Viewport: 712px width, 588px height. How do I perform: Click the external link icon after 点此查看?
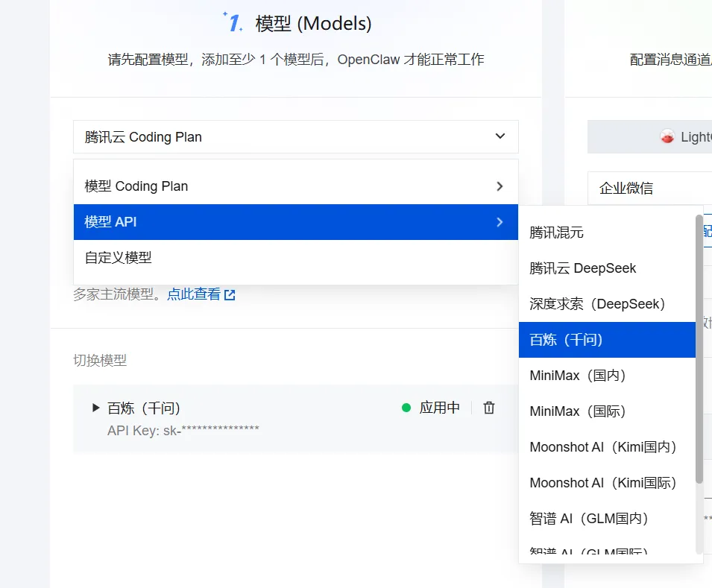[230, 295]
